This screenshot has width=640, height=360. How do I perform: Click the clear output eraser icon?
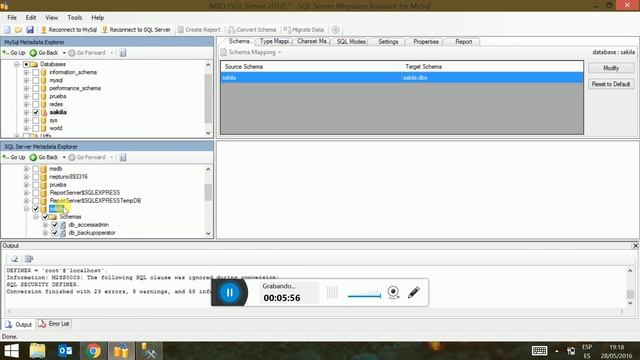pyautogui.click(x=14, y=259)
